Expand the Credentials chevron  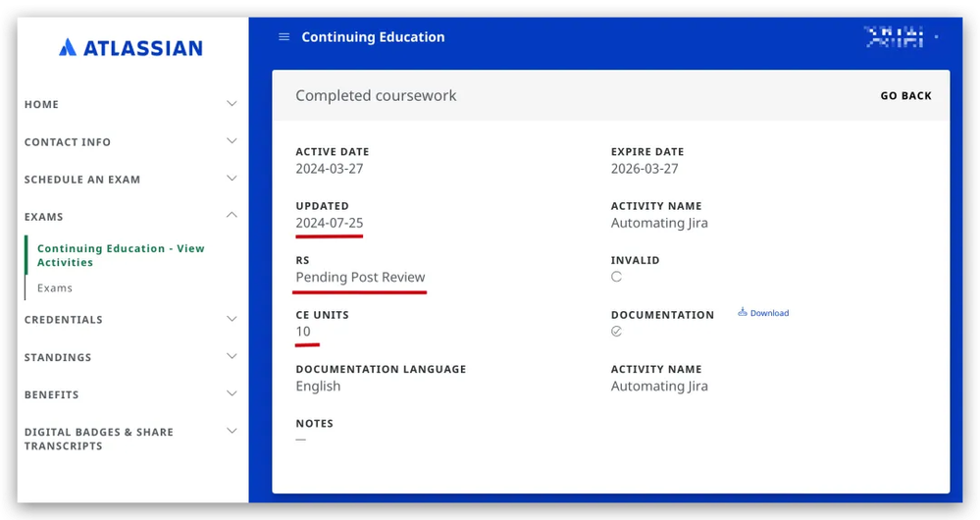[x=232, y=319]
